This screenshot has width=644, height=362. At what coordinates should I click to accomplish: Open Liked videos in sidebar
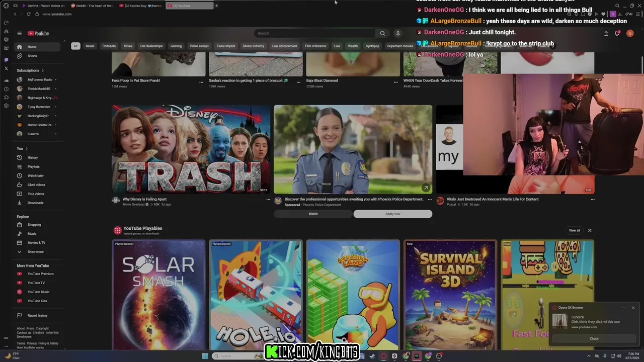click(x=38, y=185)
